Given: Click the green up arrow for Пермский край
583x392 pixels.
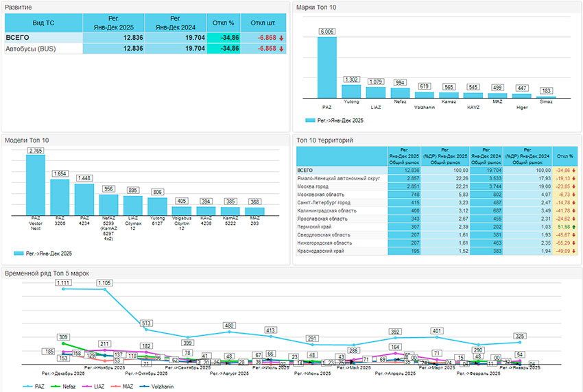Looking at the screenshot, I should (575, 226).
